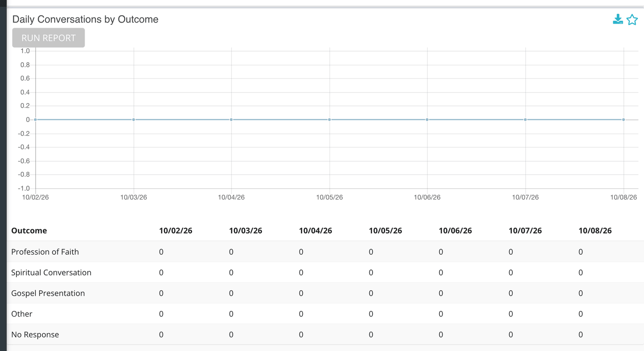Click No Response value under 10/05/26
644x351 pixels.
pos(371,335)
